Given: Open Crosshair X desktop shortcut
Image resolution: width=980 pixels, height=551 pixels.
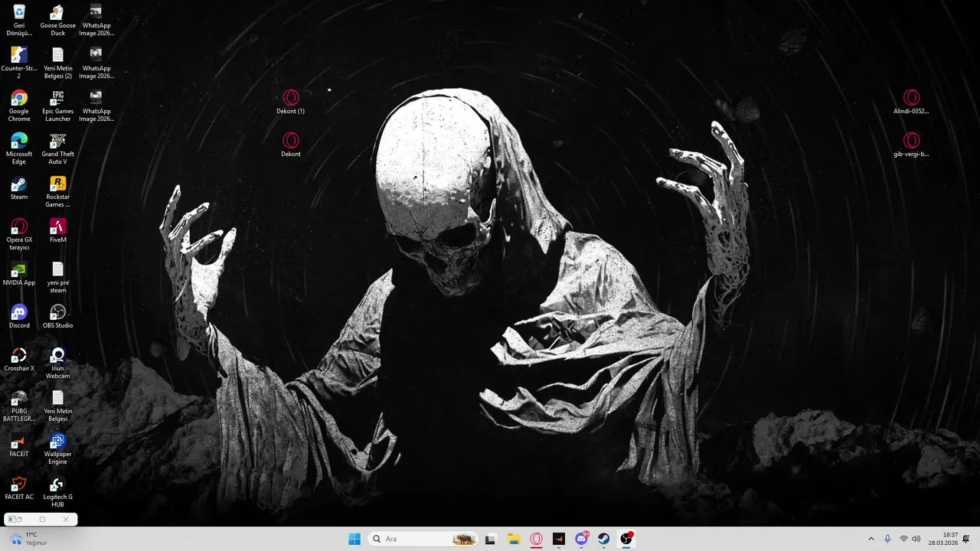Looking at the screenshot, I should [x=19, y=360].
